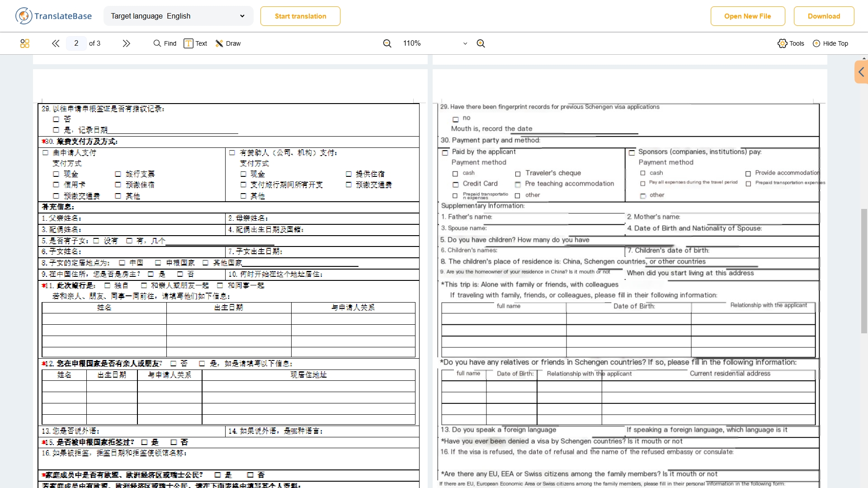Image resolution: width=868 pixels, height=488 pixels.
Task: Click '5. Do you have children?' text line
Action: point(515,240)
